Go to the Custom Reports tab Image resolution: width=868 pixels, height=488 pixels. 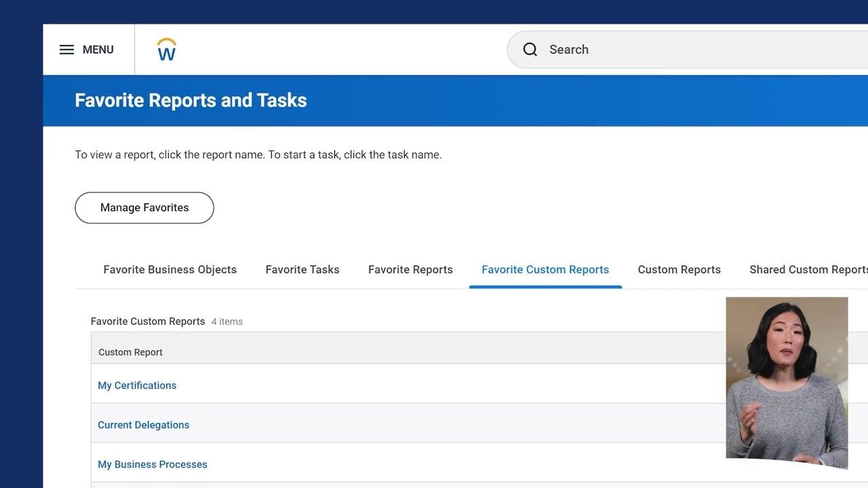[679, 270]
